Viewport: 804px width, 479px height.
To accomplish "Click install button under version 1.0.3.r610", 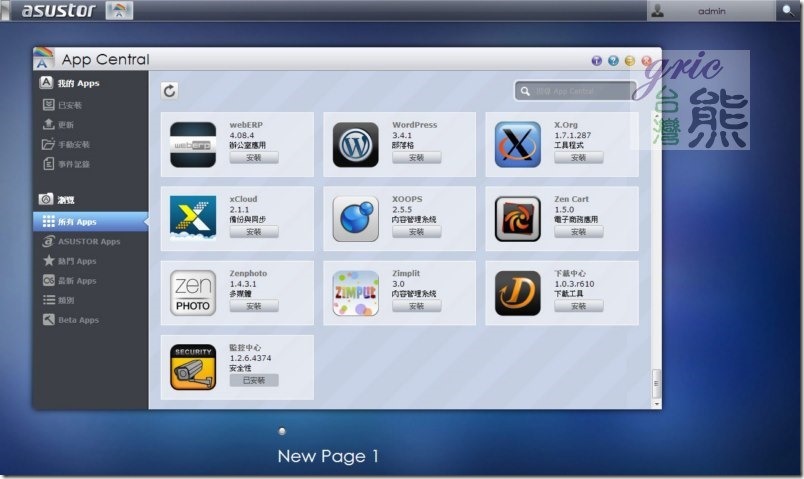I will click(578, 306).
